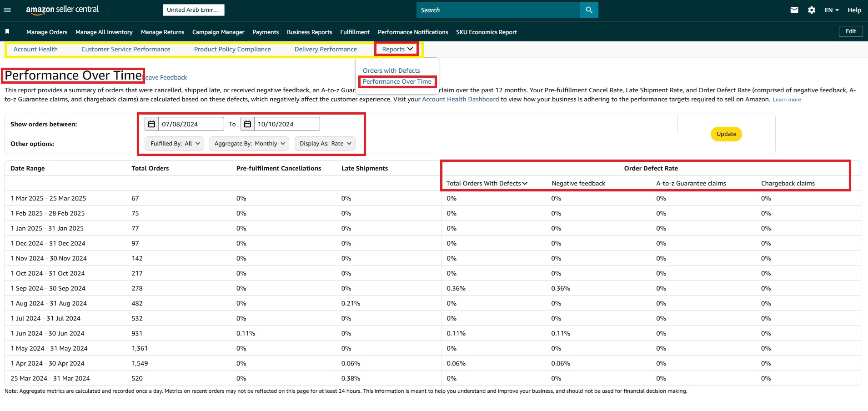Click the Edit button in navigation bar
This screenshot has height=411, width=868.
(851, 31)
